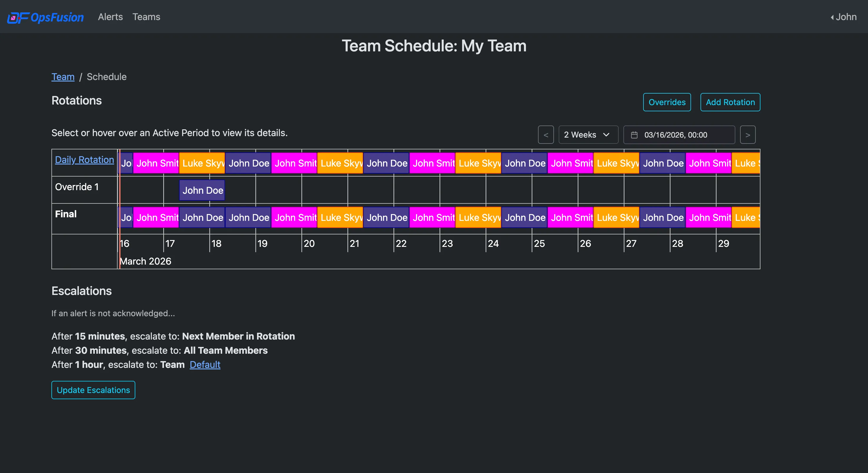
Task: Click the OpsFusion logo
Action: [x=45, y=17]
